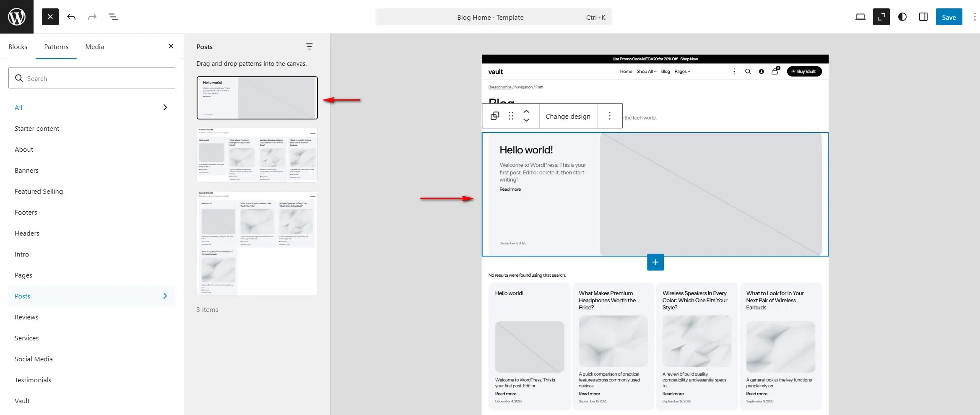Select the Reviews pattern category
Image resolution: width=980 pixels, height=415 pixels.
click(91, 317)
